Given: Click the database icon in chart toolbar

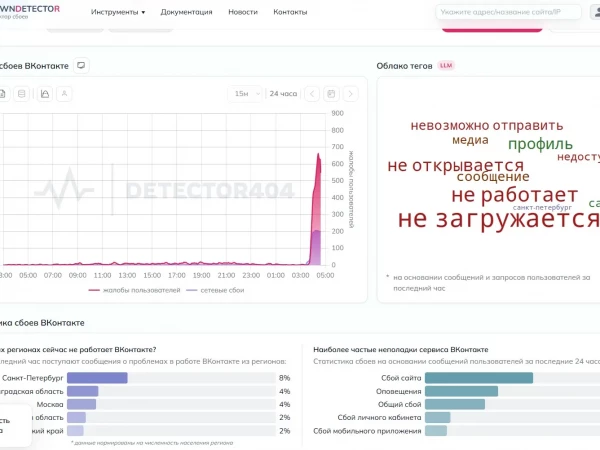Looking at the screenshot, I should [21, 94].
